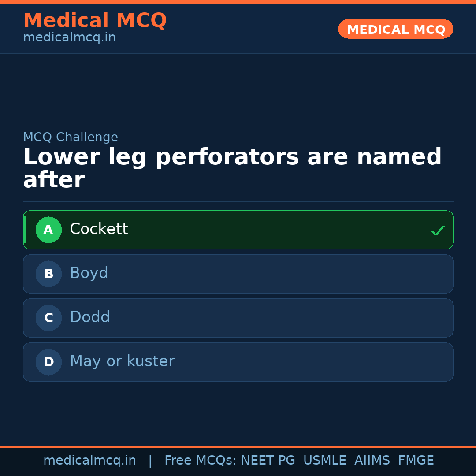Click the FMGE footer label
This screenshot has height=476, width=476.
pyautogui.click(x=416, y=460)
